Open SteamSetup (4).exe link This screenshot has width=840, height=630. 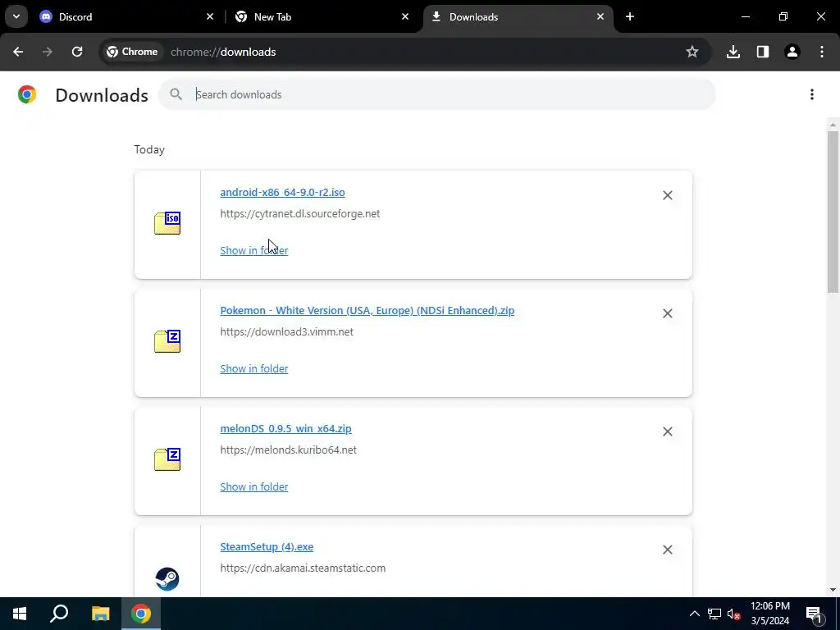click(267, 547)
